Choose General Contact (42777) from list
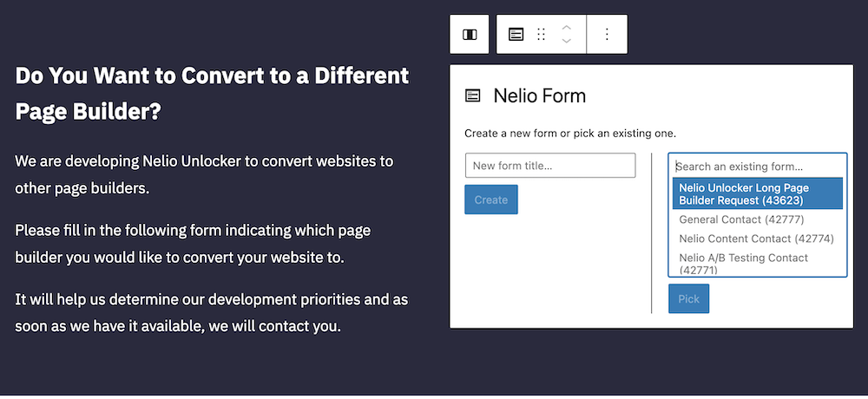The height and width of the screenshot is (399, 868). [x=741, y=219]
